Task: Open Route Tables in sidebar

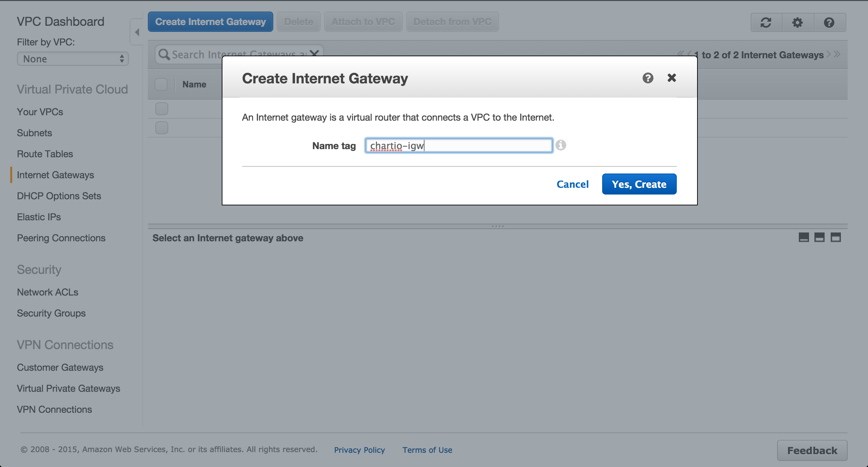Action: tap(45, 154)
